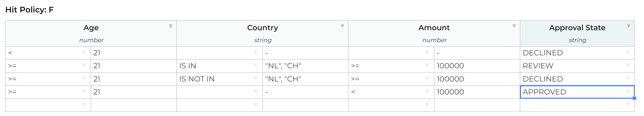644x116 pixels.
Task: Open the REVIEW approval state dropdown
Action: tap(628, 65)
